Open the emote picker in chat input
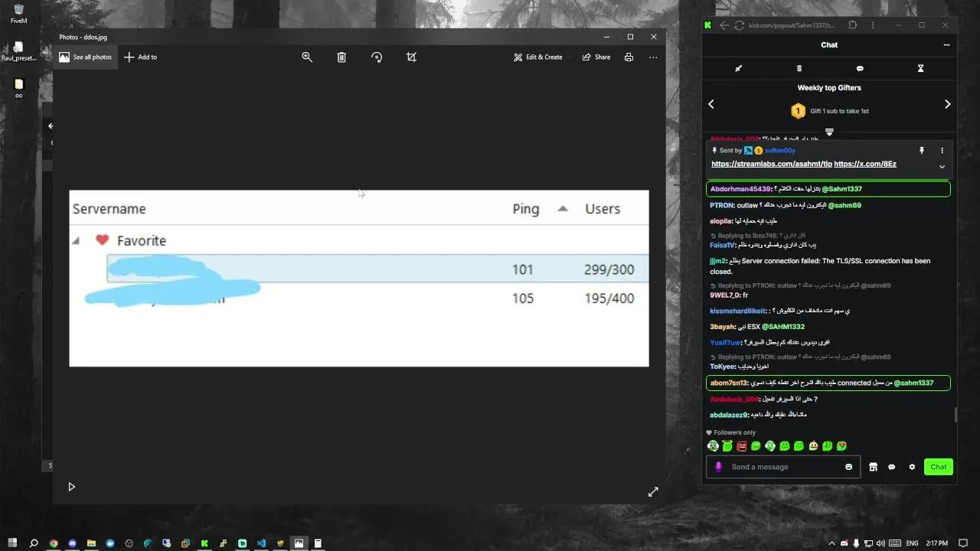 (x=848, y=466)
